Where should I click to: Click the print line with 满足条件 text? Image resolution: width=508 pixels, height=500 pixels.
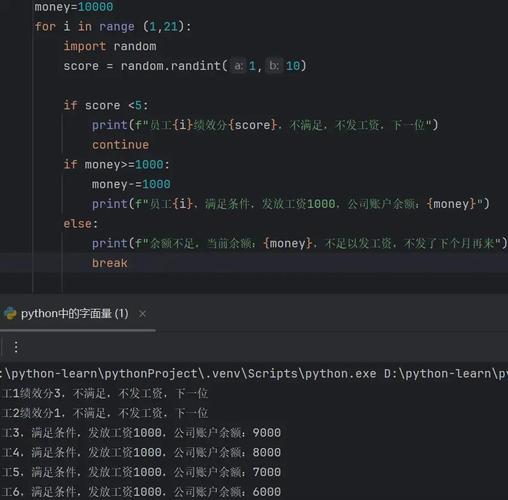(291, 204)
